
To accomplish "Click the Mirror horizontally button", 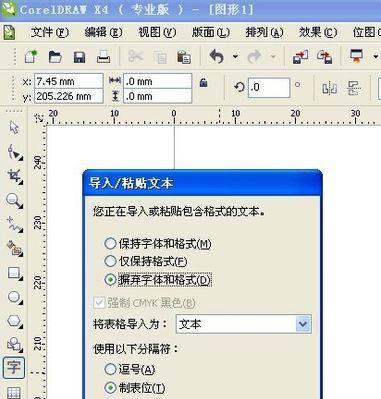I will pos(329,88).
